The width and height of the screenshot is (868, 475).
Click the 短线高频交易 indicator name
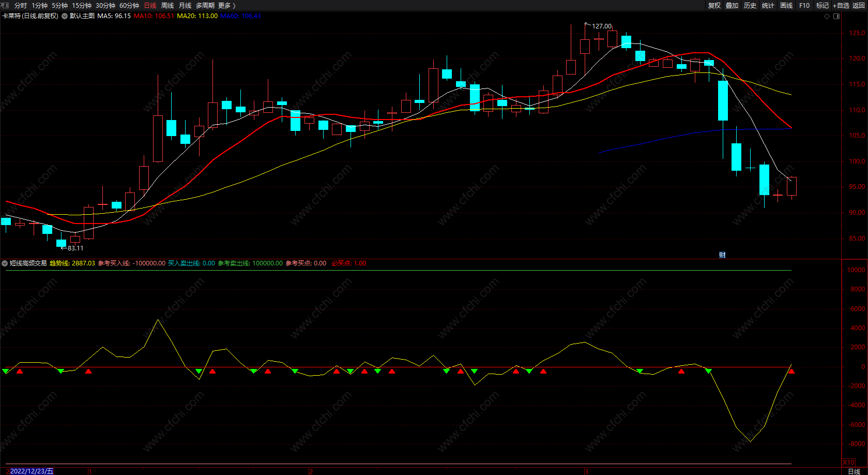pyautogui.click(x=28, y=263)
